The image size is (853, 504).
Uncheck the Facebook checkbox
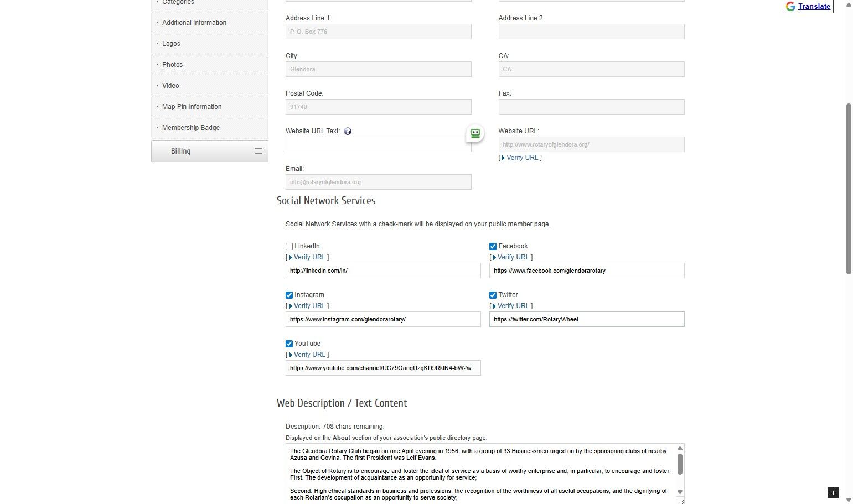pos(493,247)
